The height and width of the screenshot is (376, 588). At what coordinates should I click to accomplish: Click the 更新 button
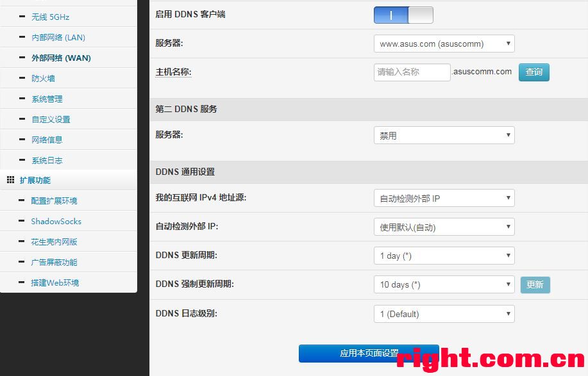pos(535,284)
